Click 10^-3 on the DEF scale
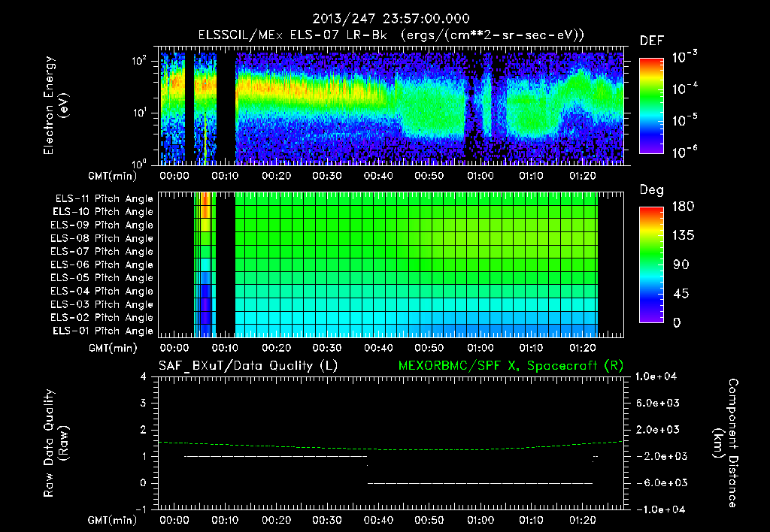 (685, 57)
